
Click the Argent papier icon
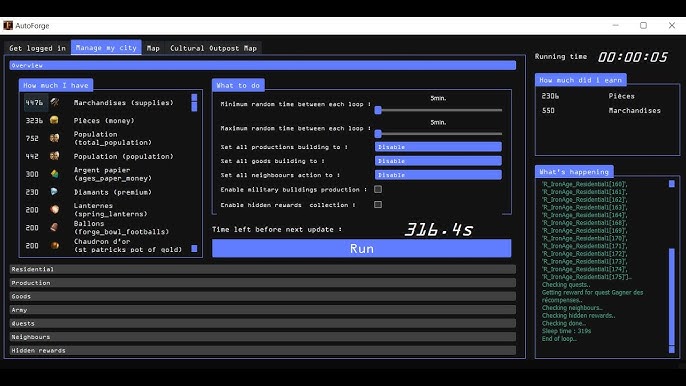point(54,174)
